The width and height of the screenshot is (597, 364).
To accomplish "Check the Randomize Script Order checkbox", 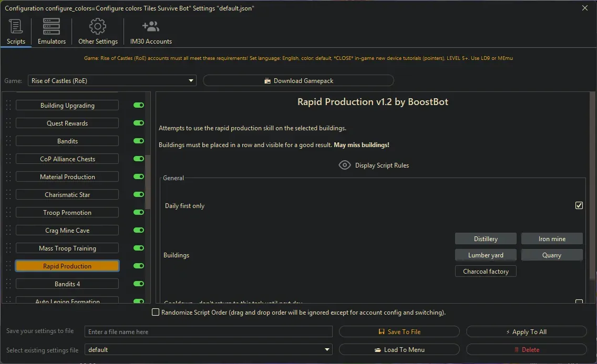I will 156,313.
